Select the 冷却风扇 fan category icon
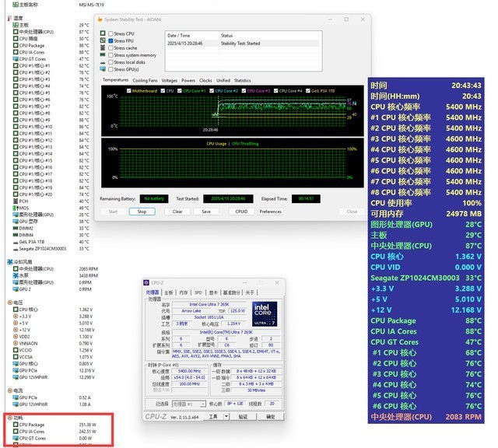Screen dimensions: 498x448 click(9, 262)
